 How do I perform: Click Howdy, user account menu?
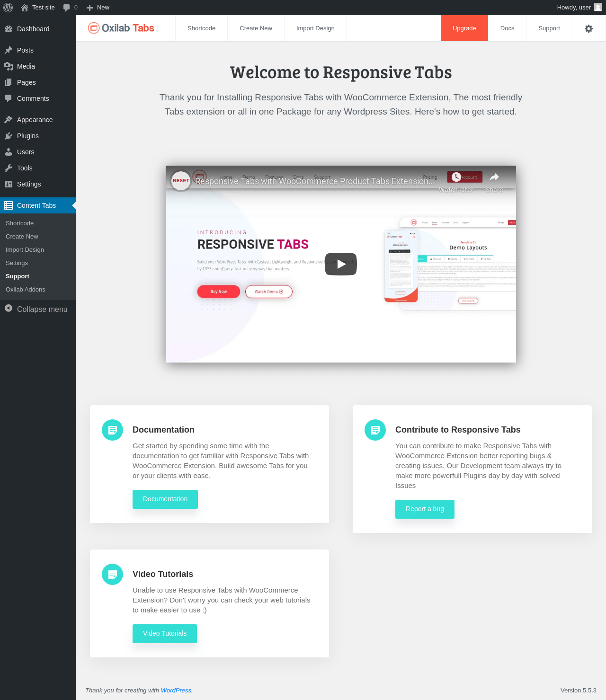pos(579,8)
